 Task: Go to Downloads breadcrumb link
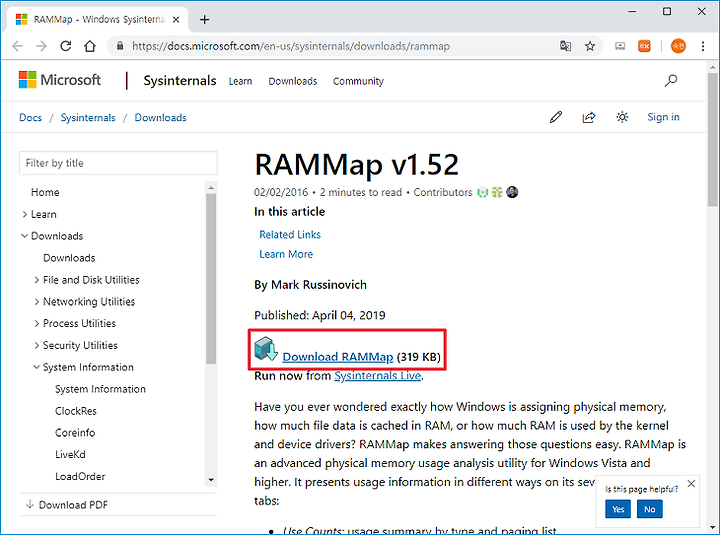click(160, 118)
